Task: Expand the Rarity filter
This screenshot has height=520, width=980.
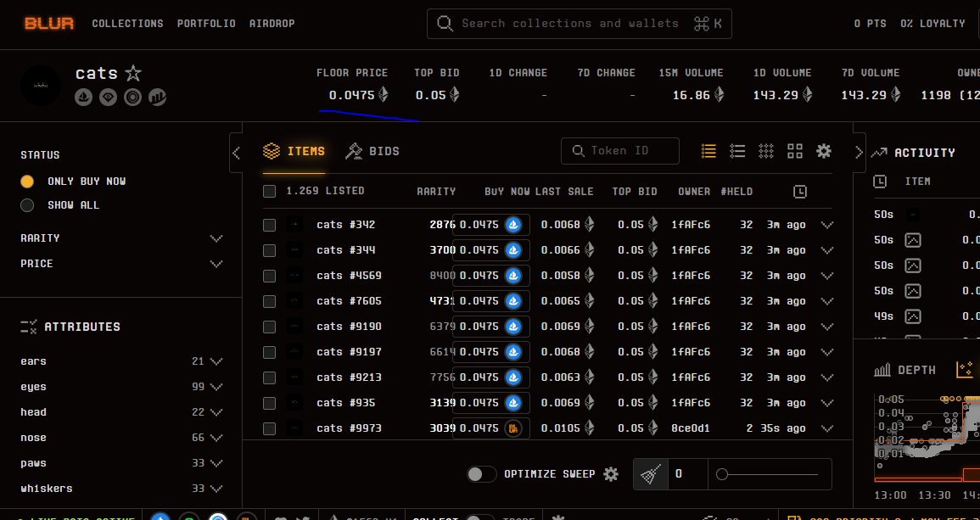Action: [x=216, y=238]
